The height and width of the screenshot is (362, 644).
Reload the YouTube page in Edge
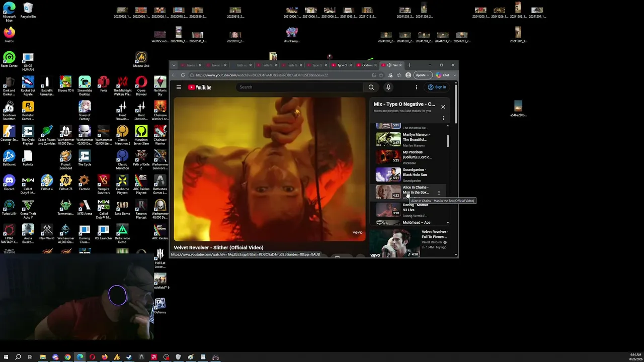(x=183, y=75)
